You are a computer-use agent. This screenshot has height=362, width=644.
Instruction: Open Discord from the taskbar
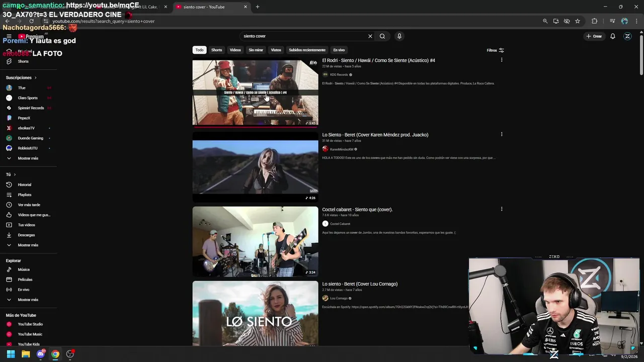pos(40,354)
